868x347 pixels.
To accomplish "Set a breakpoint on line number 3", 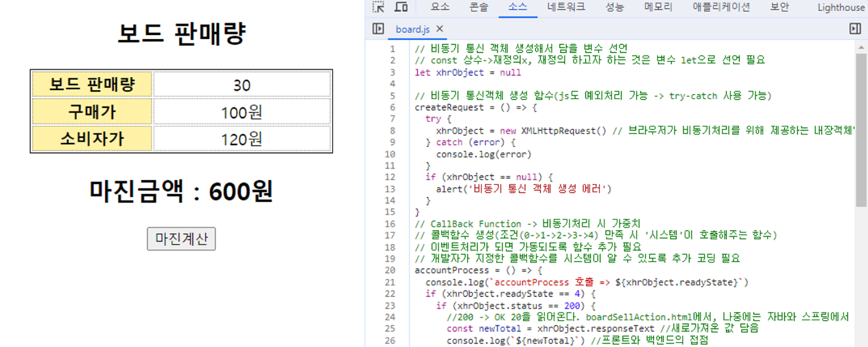I will coord(392,72).
